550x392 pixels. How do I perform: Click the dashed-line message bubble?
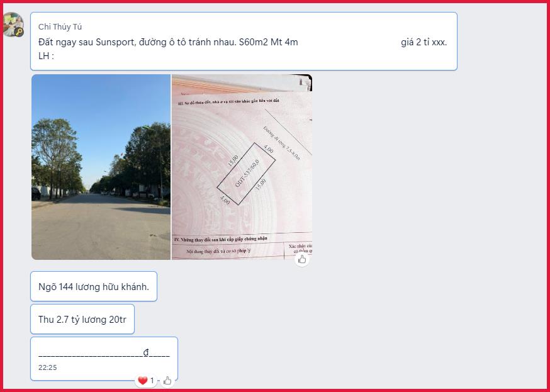point(104,359)
